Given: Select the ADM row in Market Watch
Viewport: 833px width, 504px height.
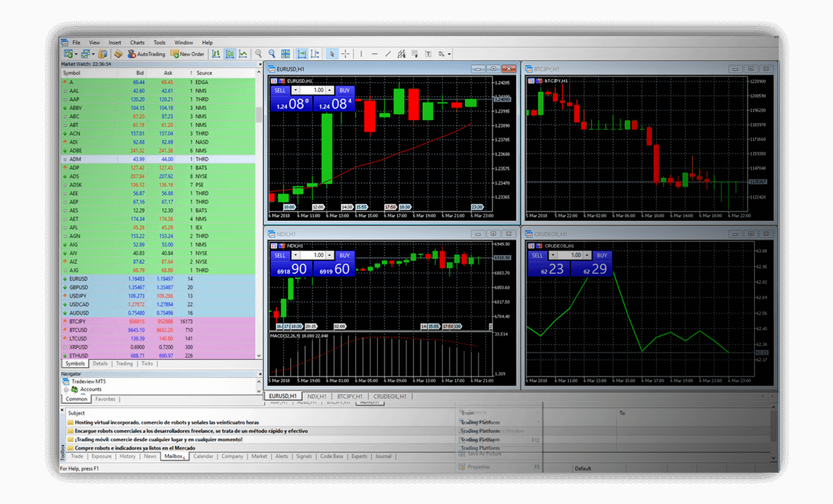Looking at the screenshot, I should pyautogui.click(x=158, y=159).
